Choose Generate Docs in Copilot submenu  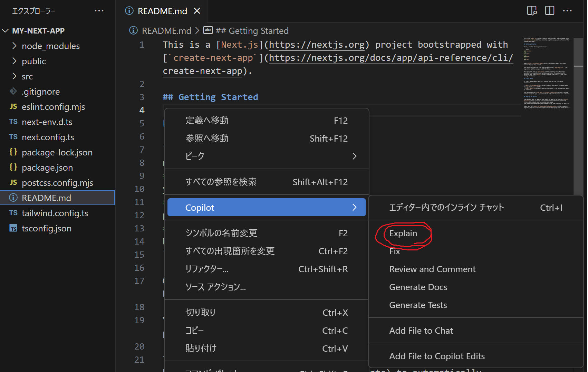476,287
